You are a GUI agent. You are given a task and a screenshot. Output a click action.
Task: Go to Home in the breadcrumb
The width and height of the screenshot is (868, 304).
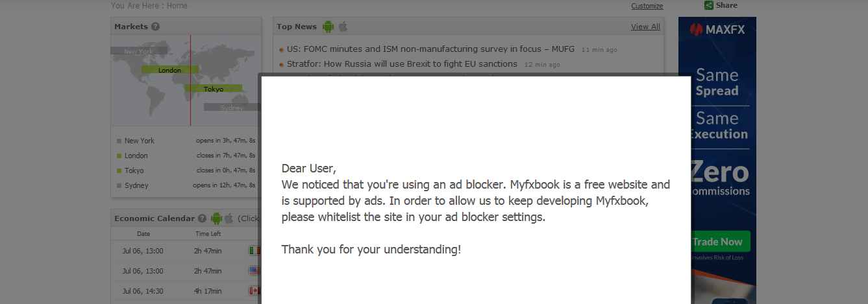tap(177, 6)
